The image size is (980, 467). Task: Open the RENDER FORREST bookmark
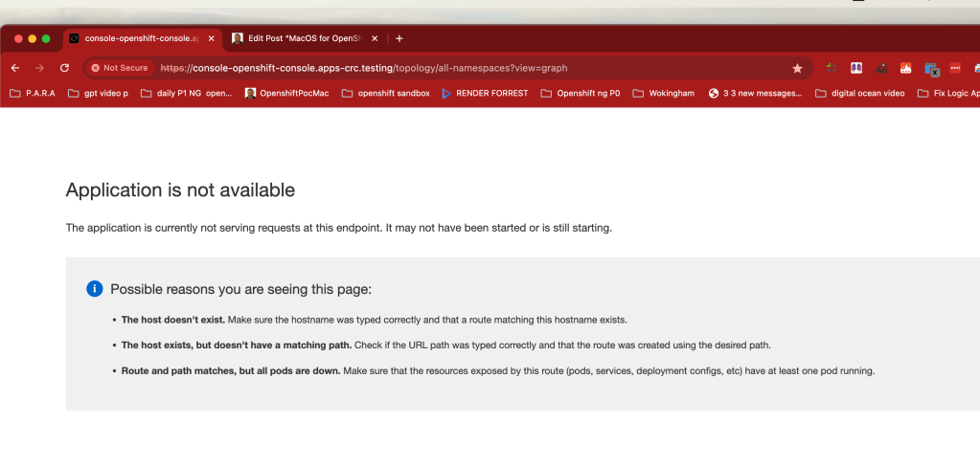[x=485, y=93]
